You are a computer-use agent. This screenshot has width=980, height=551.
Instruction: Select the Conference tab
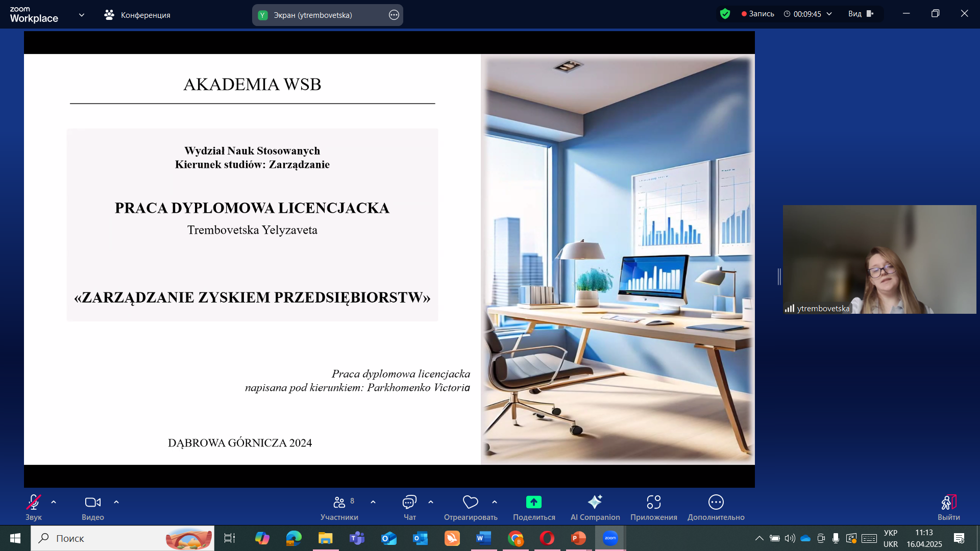click(x=137, y=15)
